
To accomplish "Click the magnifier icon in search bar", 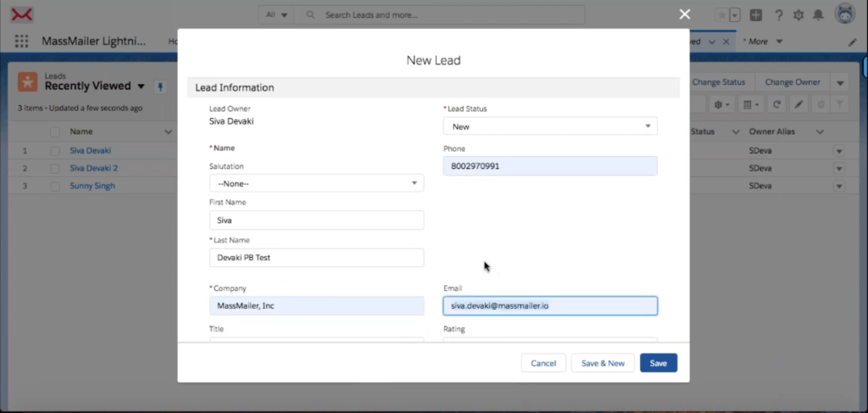I will tap(310, 15).
